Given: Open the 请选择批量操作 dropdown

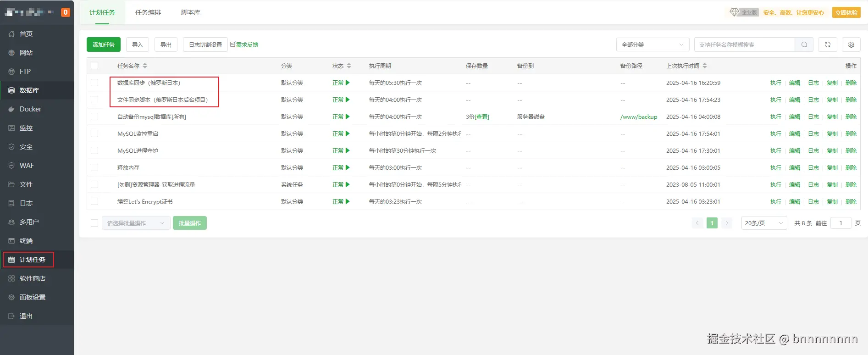Looking at the screenshot, I should coord(136,223).
